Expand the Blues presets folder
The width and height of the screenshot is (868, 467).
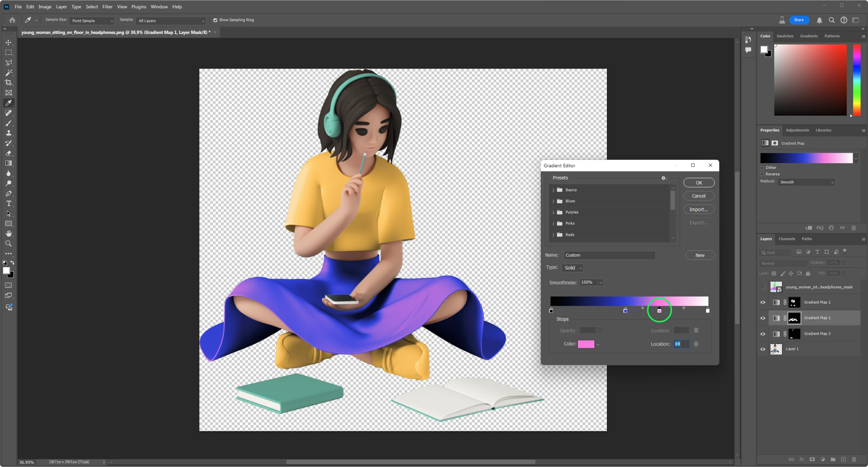[553, 201]
